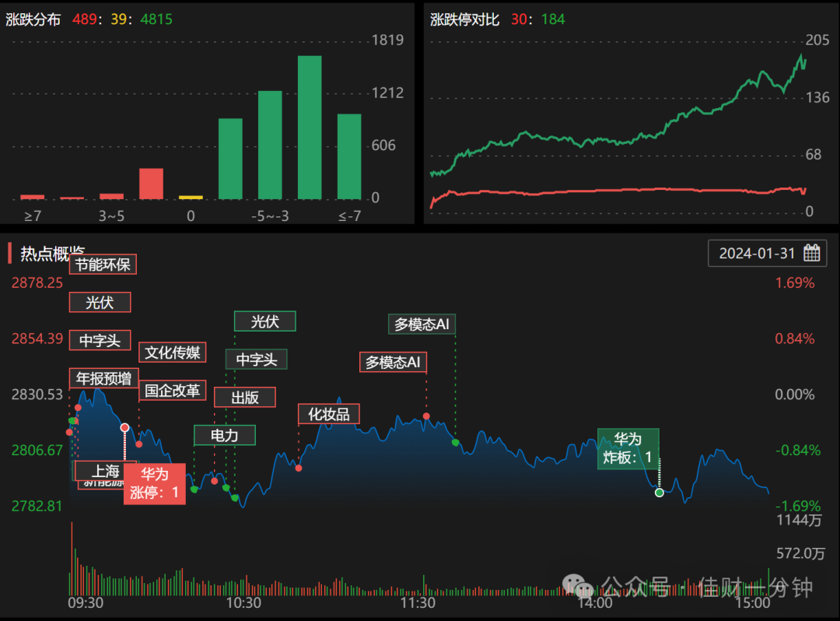The height and width of the screenshot is (621, 840).
Task: Click the 国企改革 label
Action: click(x=172, y=390)
